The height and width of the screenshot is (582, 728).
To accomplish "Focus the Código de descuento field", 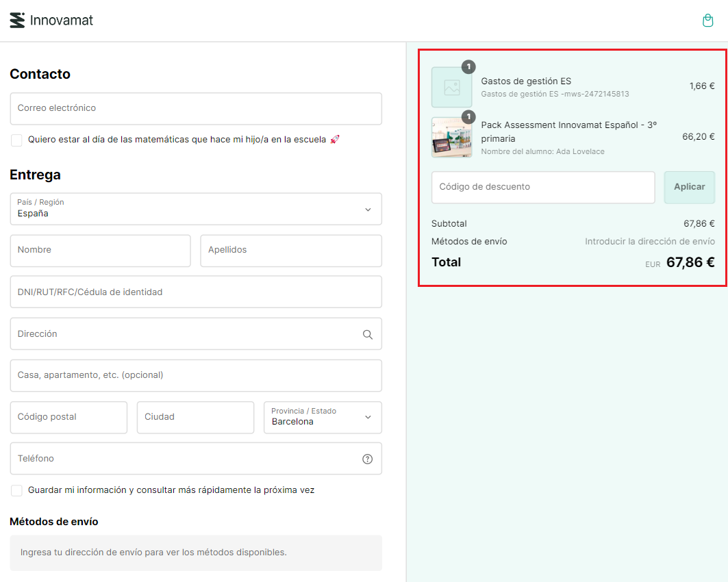I will (x=543, y=187).
